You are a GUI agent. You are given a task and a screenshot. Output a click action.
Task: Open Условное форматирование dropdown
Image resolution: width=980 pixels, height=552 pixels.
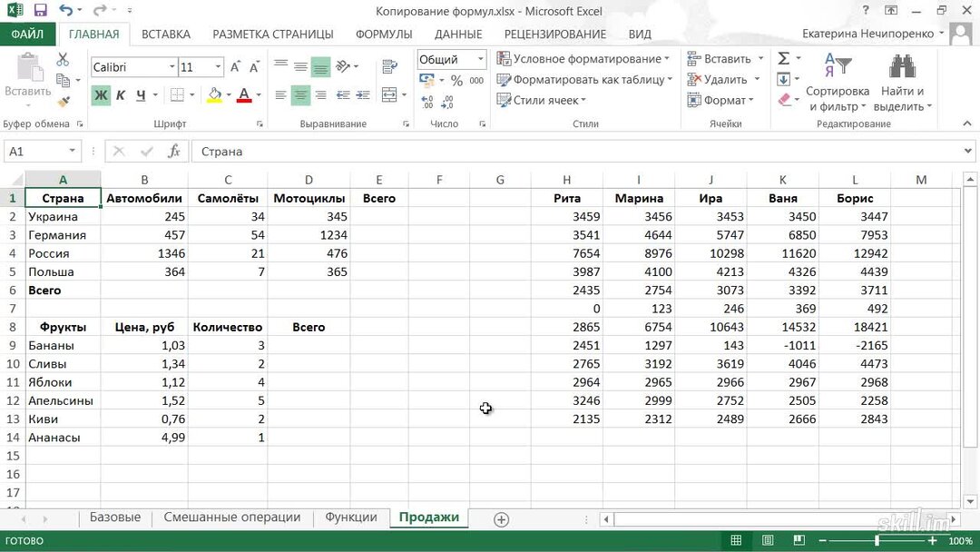coord(583,59)
